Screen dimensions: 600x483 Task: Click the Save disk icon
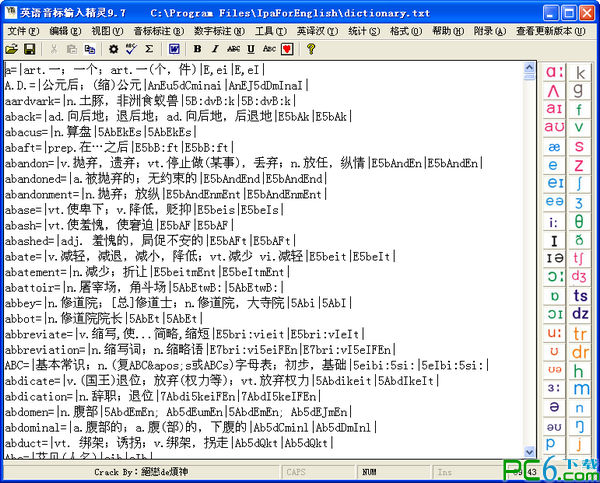tap(29, 49)
